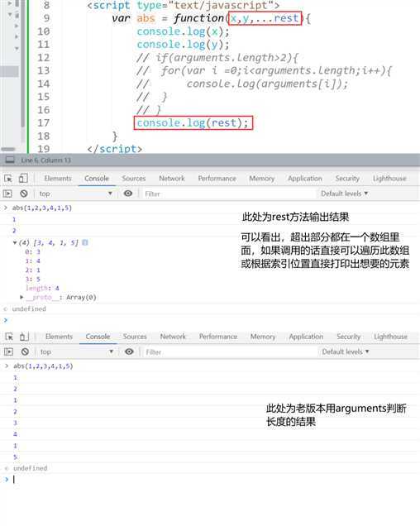The image size is (420, 526).
Task: Click the editor horizontal scrollbar thumb
Action: tap(8, 149)
